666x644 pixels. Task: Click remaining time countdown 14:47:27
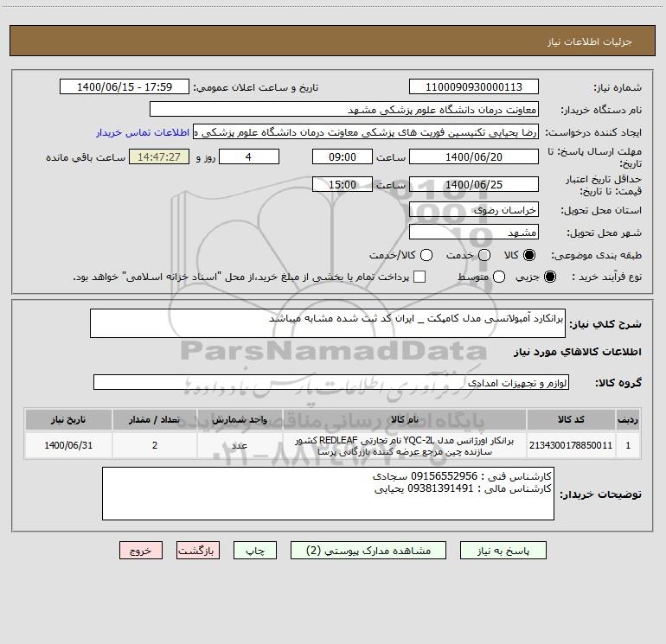tap(159, 157)
